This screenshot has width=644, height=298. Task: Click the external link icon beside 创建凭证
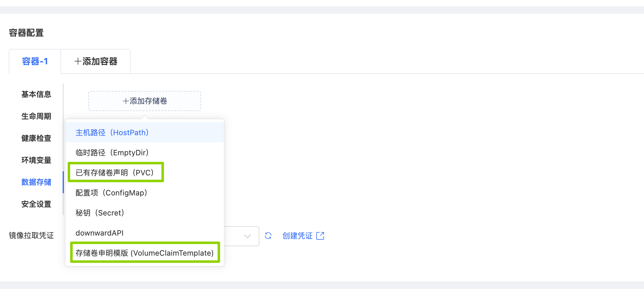coord(320,236)
